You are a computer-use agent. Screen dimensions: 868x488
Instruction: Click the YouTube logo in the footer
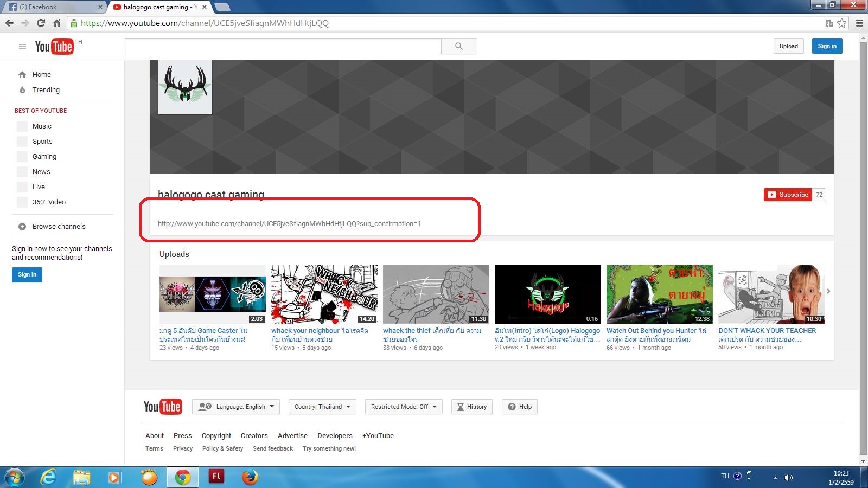click(163, 407)
